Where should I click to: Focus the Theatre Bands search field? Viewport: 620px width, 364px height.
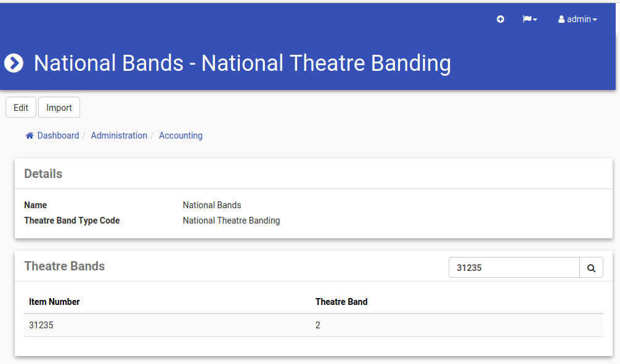pos(514,268)
